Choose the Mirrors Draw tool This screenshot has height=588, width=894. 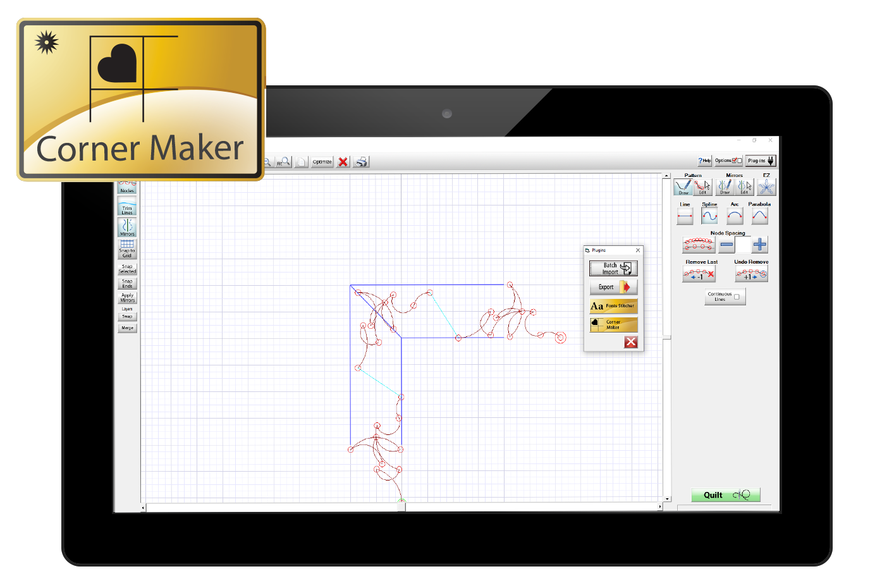coord(725,187)
